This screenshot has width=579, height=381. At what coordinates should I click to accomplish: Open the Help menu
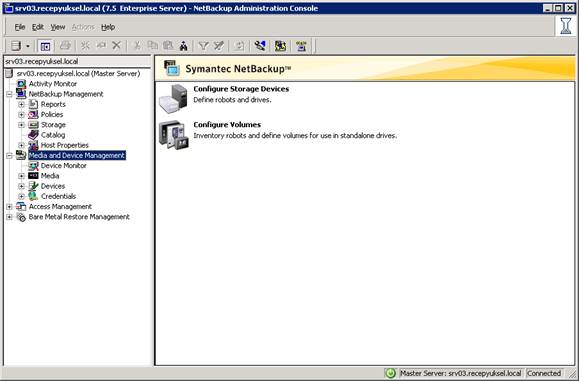[108, 27]
